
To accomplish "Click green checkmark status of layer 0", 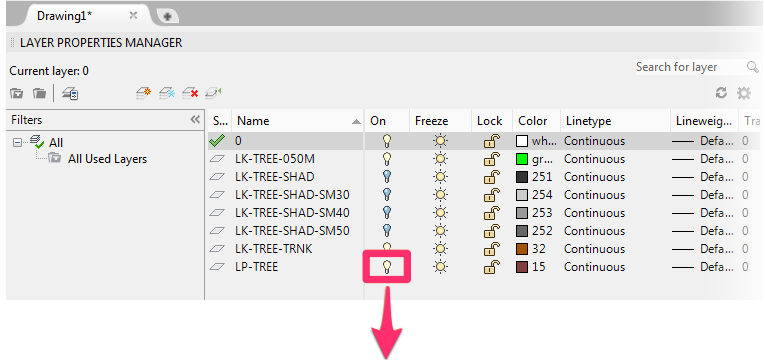I will (x=217, y=141).
